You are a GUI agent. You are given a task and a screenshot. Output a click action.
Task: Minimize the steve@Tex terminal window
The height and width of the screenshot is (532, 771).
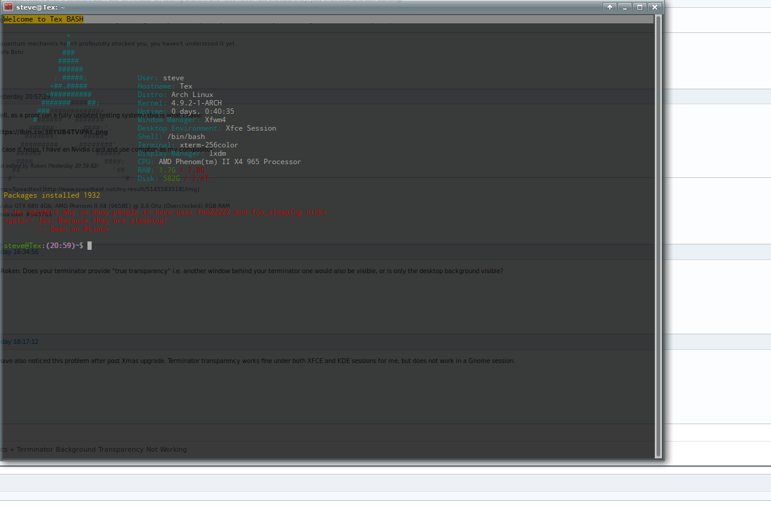(x=625, y=7)
